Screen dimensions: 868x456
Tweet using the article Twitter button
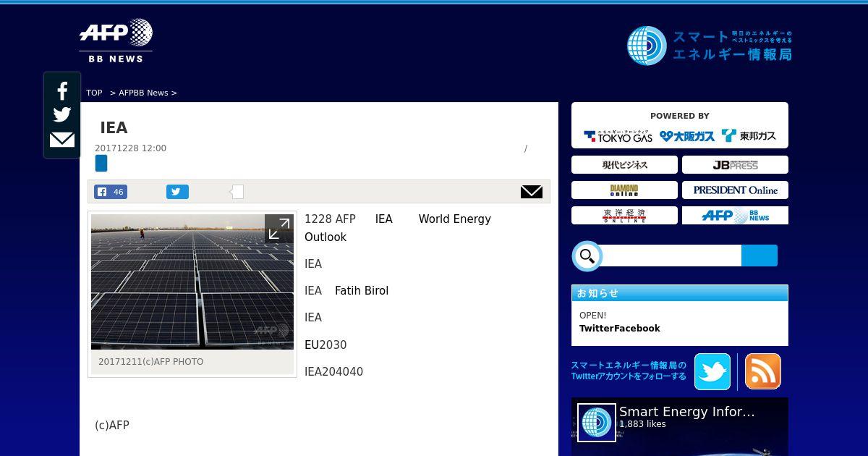[x=177, y=192]
